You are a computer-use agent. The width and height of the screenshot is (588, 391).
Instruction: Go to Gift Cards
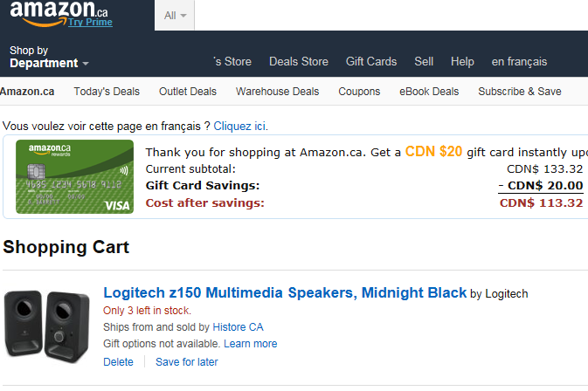pyautogui.click(x=371, y=61)
